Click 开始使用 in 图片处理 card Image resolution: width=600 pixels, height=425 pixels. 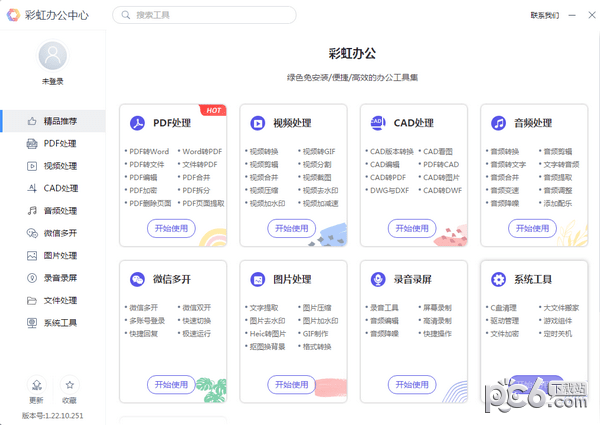(292, 384)
